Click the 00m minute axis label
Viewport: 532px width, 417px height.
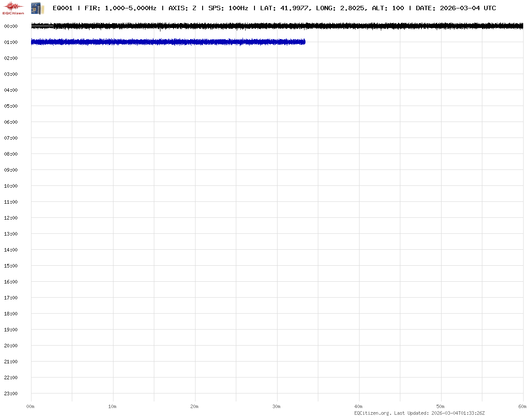click(x=31, y=406)
